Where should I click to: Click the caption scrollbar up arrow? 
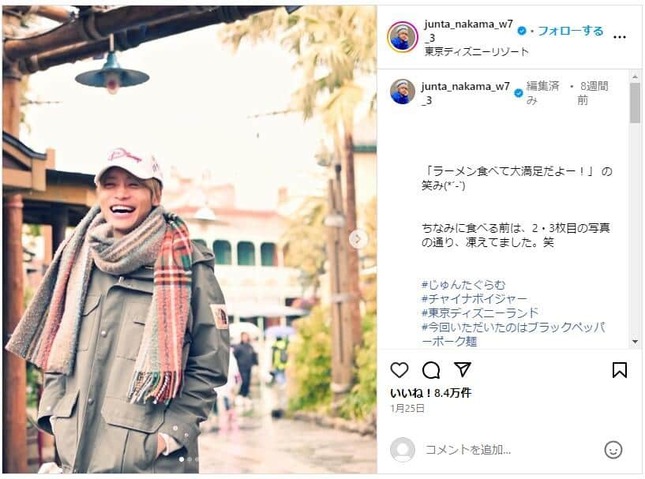tap(635, 77)
